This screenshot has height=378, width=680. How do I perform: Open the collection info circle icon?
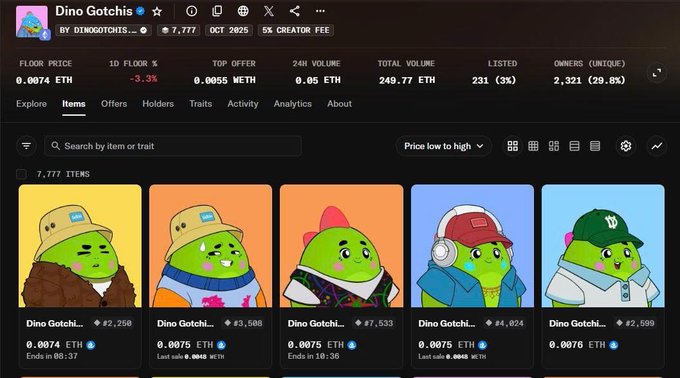[x=191, y=11]
